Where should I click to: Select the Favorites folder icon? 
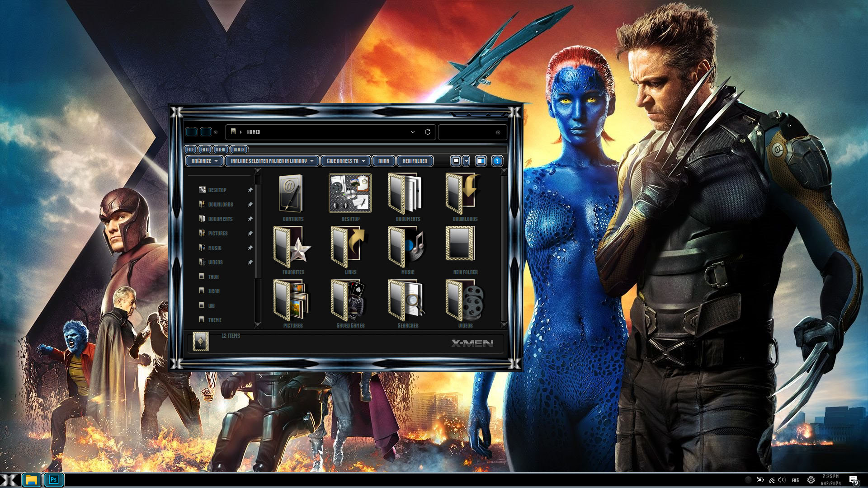(x=292, y=247)
